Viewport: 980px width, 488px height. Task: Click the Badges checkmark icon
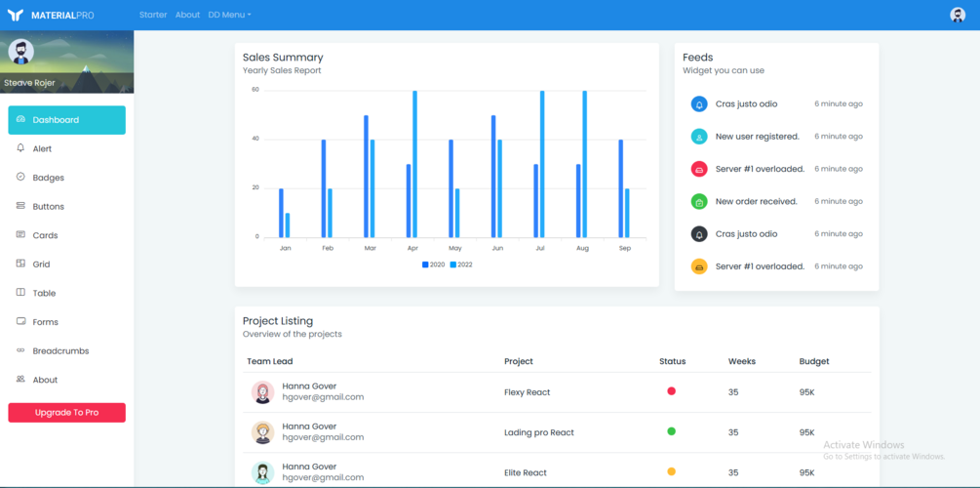[20, 177]
